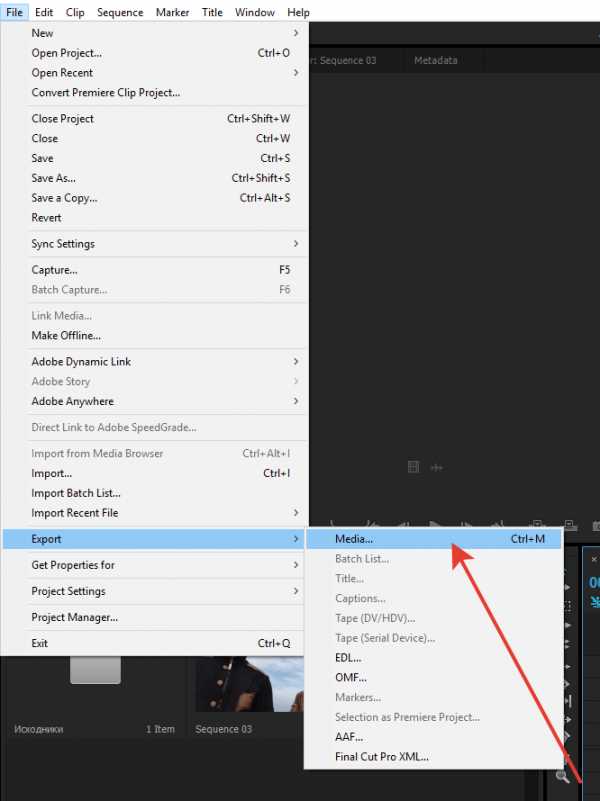Viewport: 600px width, 801px height.
Task: Select the Zoom tool magnifier icon
Action: (564, 775)
